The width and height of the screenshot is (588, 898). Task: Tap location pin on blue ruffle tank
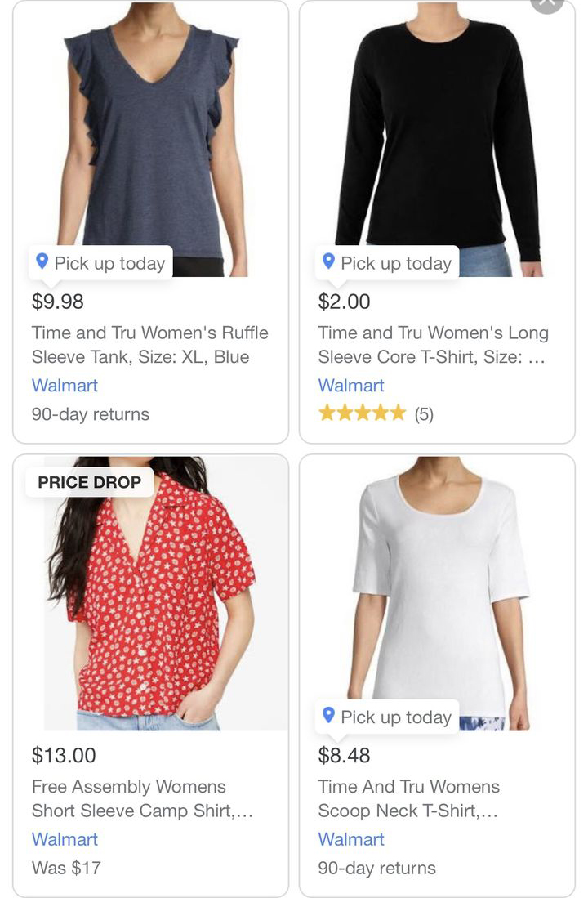[42, 262]
